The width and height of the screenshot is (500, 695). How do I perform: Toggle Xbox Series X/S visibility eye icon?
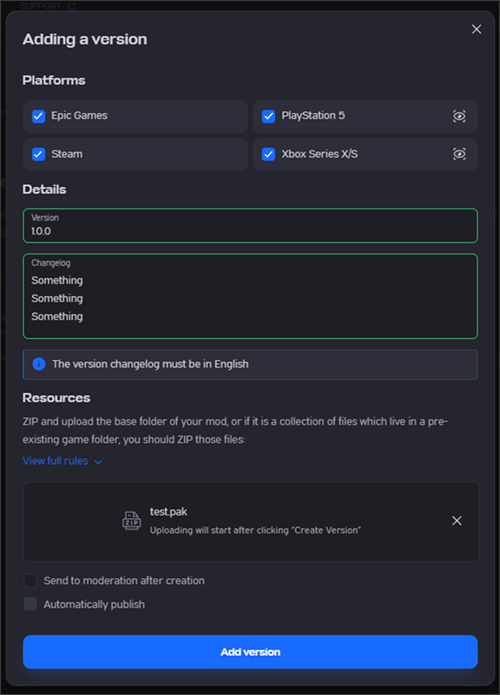click(459, 154)
